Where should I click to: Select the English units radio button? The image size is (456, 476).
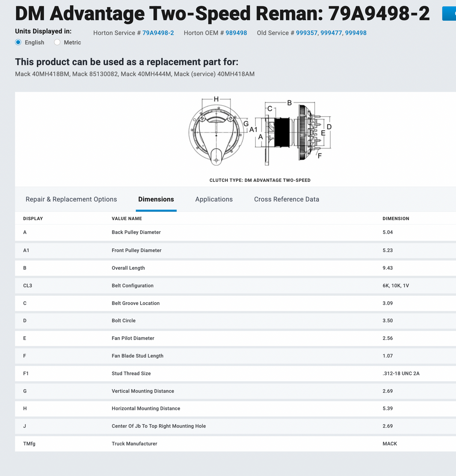pyautogui.click(x=18, y=42)
